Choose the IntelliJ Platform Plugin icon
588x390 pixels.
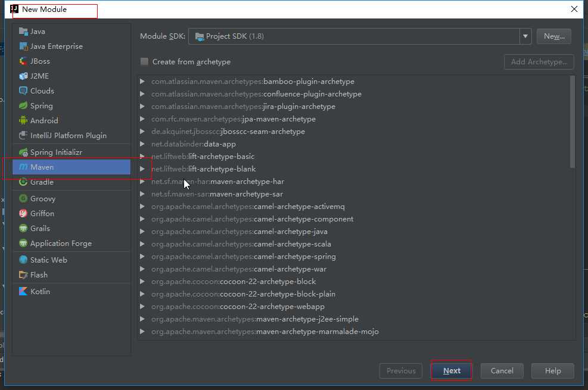[23, 136]
